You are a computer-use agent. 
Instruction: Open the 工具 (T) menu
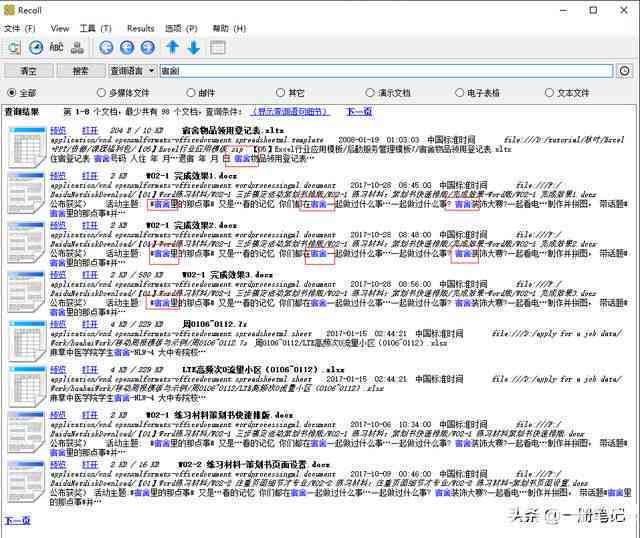[96, 29]
